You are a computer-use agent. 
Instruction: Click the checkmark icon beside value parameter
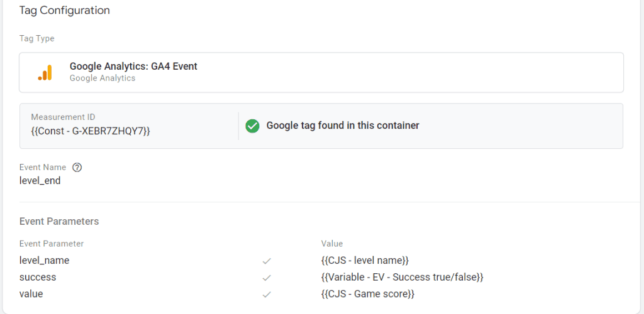click(267, 294)
